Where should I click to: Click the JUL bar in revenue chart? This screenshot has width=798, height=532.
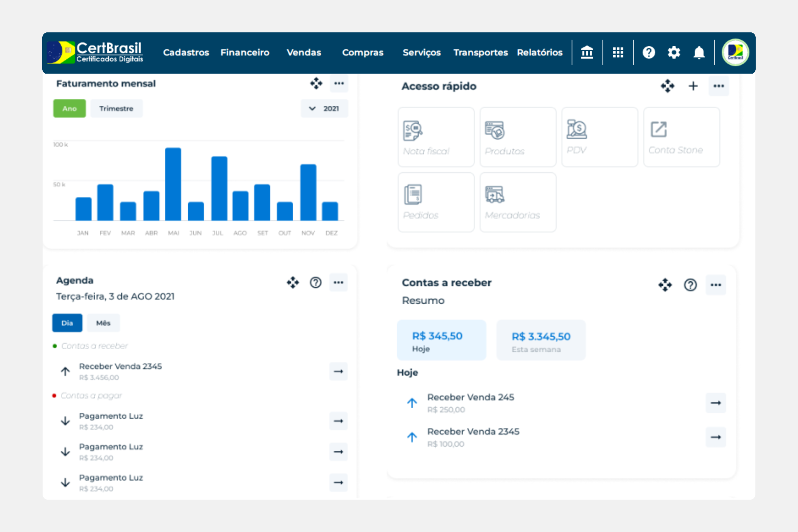219,188
